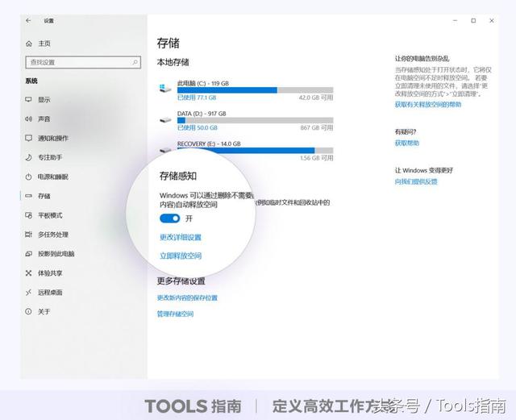Click the C: drive Windows icon
The image size is (516, 420).
click(165, 88)
